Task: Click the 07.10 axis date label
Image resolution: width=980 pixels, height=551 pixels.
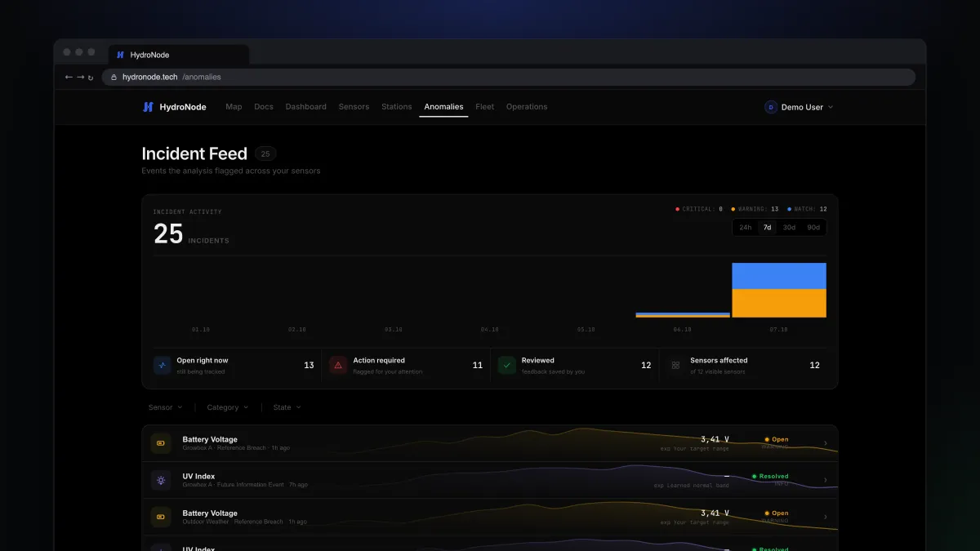Action: (778, 330)
